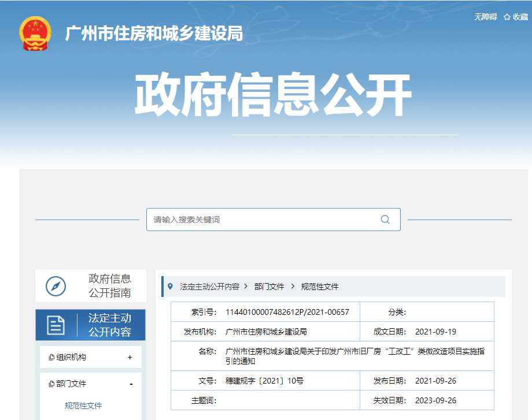The height and width of the screenshot is (420, 532).
Task: Click the 名称 label cell
Action: pyautogui.click(x=207, y=351)
